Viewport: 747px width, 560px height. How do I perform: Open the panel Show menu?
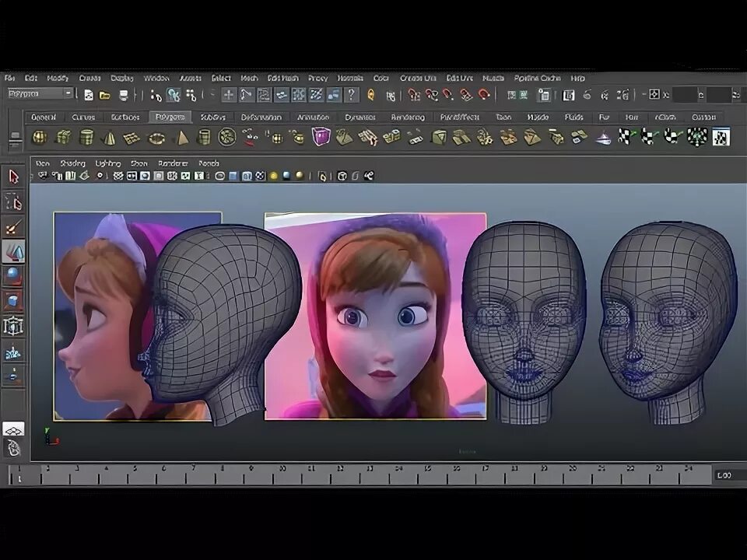139,163
